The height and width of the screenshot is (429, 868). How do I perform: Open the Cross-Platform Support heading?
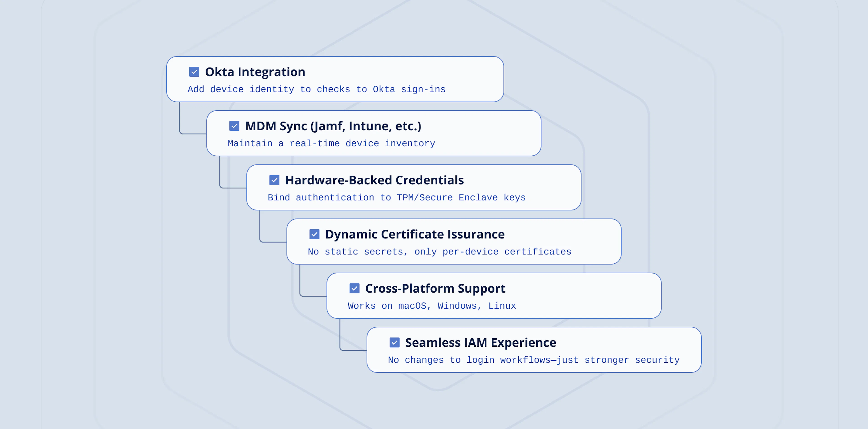[435, 288]
